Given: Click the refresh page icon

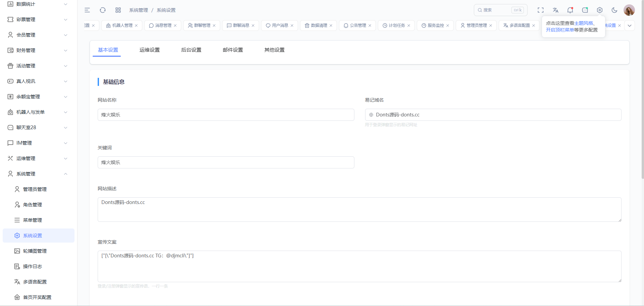Looking at the screenshot, I should click(103, 10).
